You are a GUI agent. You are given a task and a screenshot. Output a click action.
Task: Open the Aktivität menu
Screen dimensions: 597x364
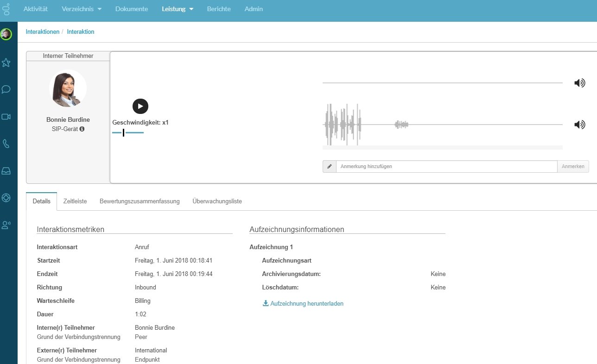point(36,9)
